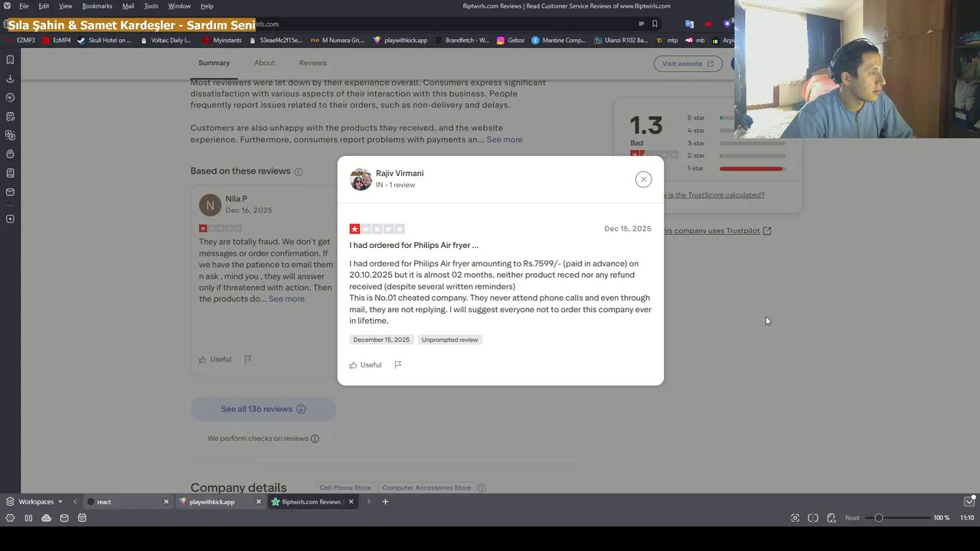This screenshot has width=980, height=551.
Task: Open the Window menu
Action: [179, 6]
